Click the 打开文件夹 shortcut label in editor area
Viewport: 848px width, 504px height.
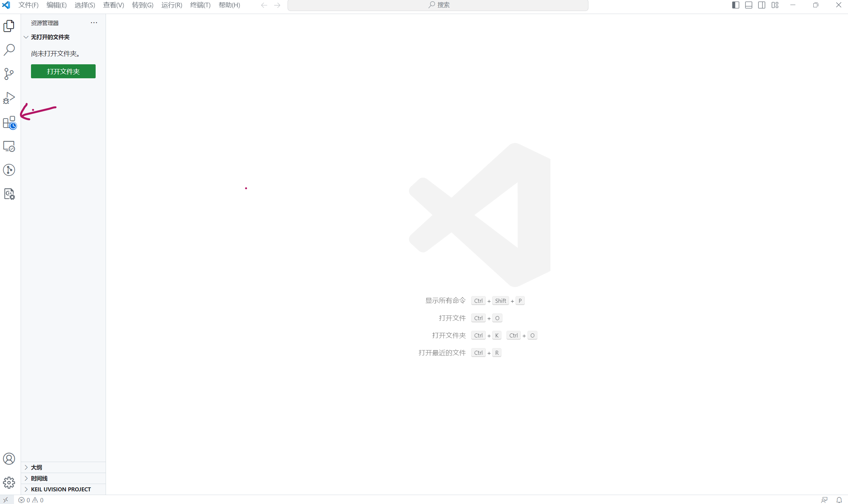point(448,335)
